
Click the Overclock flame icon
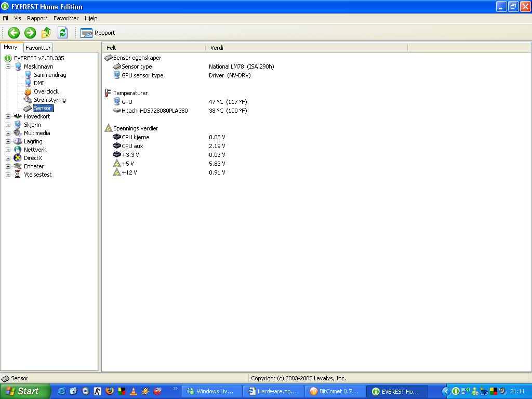pyautogui.click(x=28, y=91)
